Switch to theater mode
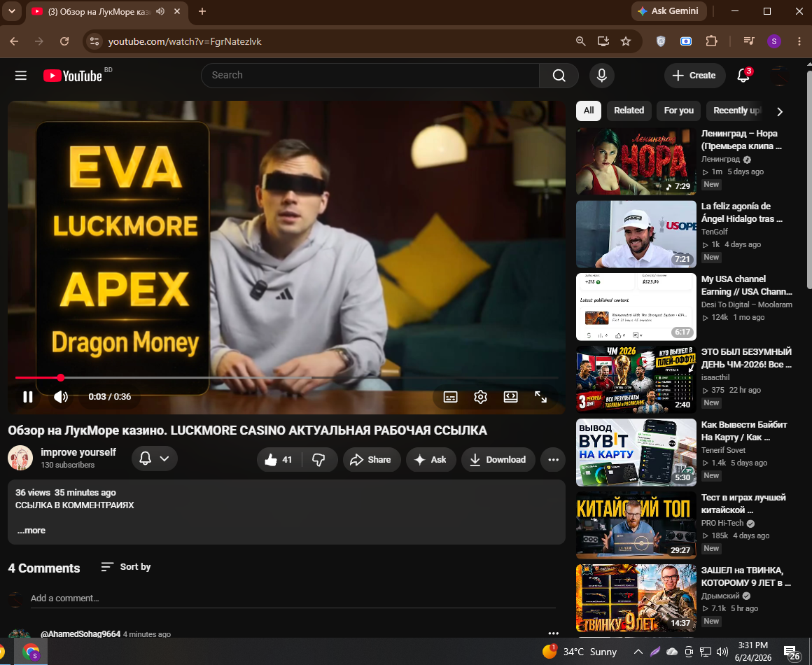This screenshot has height=665, width=812. [510, 397]
